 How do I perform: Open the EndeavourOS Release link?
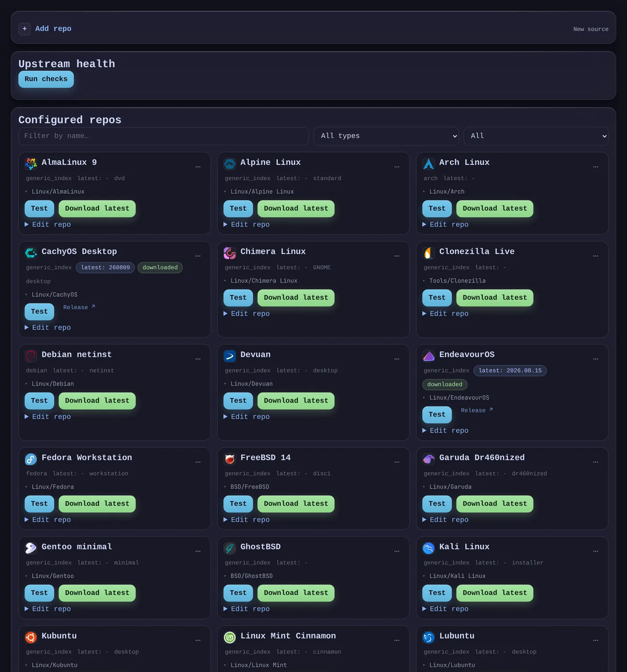(477, 410)
